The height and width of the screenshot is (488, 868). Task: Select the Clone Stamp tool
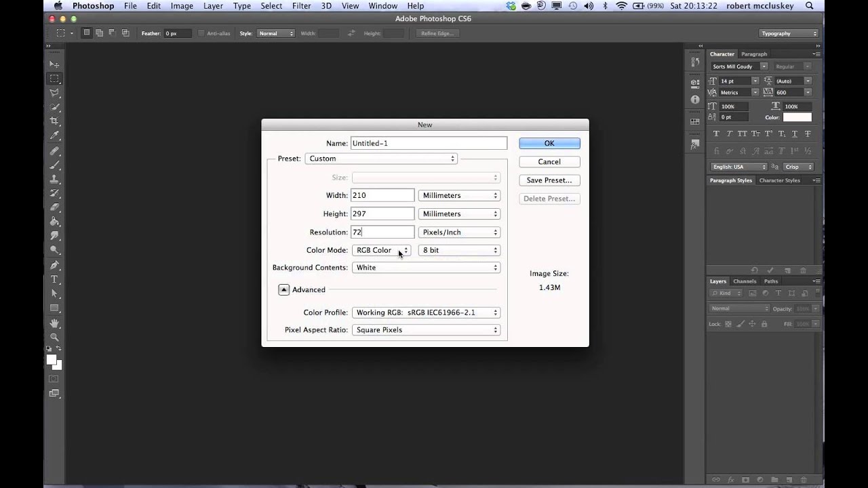click(x=54, y=180)
